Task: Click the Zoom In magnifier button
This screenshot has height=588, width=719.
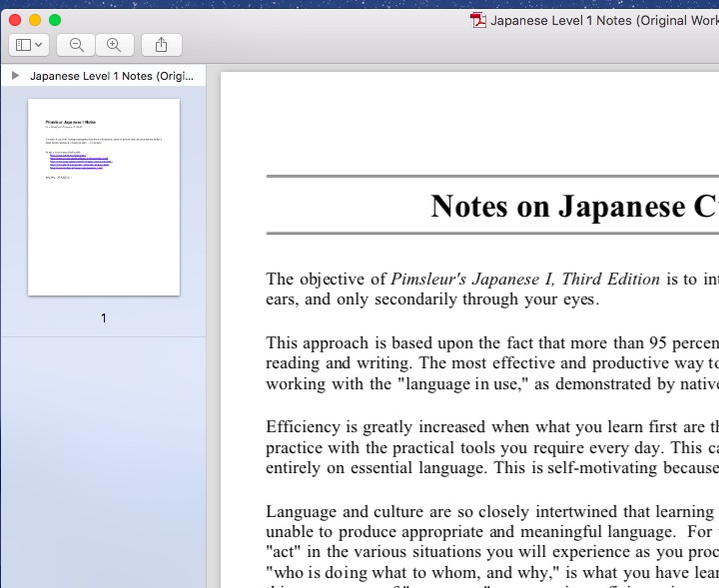Action: (114, 45)
